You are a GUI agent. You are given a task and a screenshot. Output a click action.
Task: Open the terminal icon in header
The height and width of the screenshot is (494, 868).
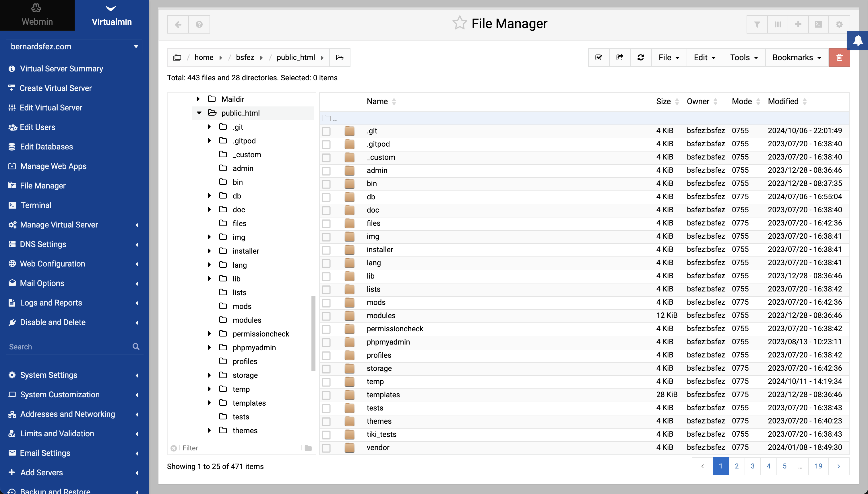pos(818,24)
